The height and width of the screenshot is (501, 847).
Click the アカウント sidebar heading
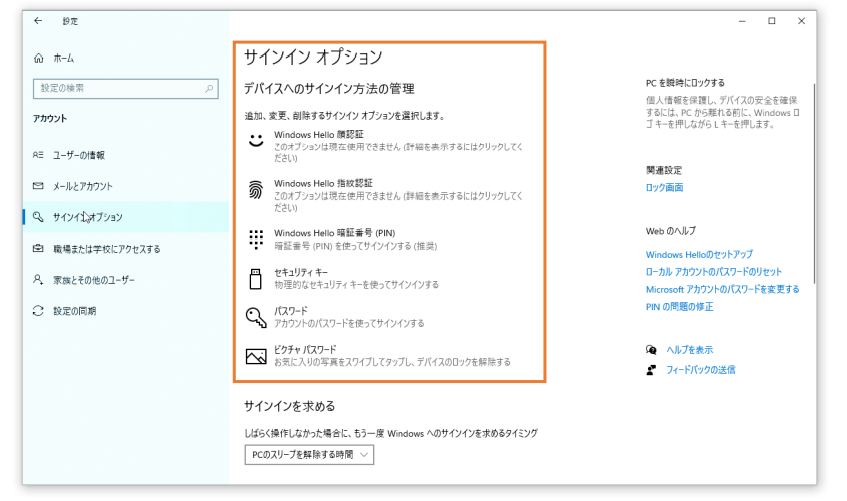(50, 118)
